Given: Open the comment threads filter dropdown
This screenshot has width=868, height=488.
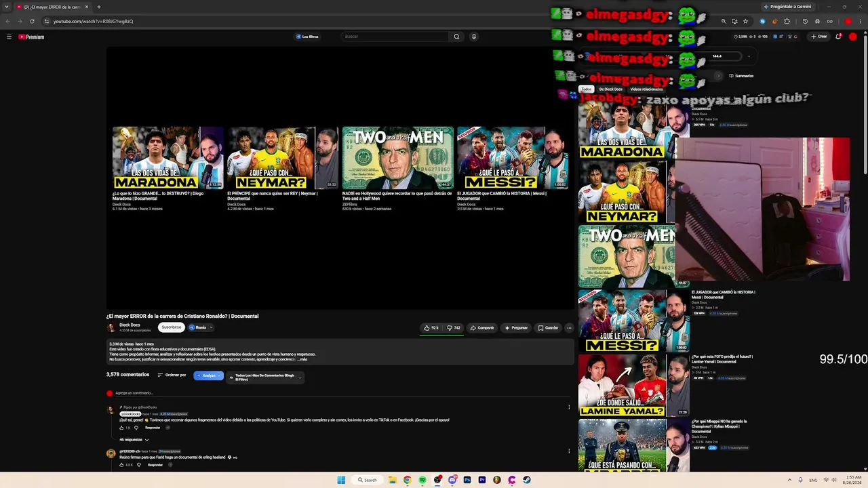Looking at the screenshot, I should tap(265, 377).
